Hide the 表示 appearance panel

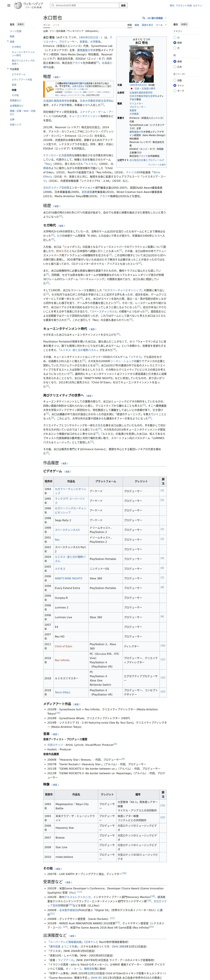(x=184, y=24)
